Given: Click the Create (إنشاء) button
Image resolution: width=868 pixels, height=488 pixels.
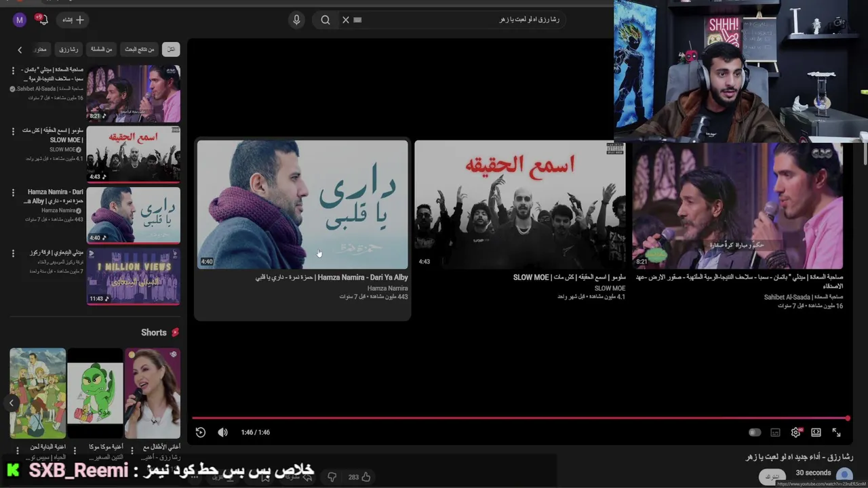Looking at the screenshot, I should pyautogui.click(x=73, y=20).
